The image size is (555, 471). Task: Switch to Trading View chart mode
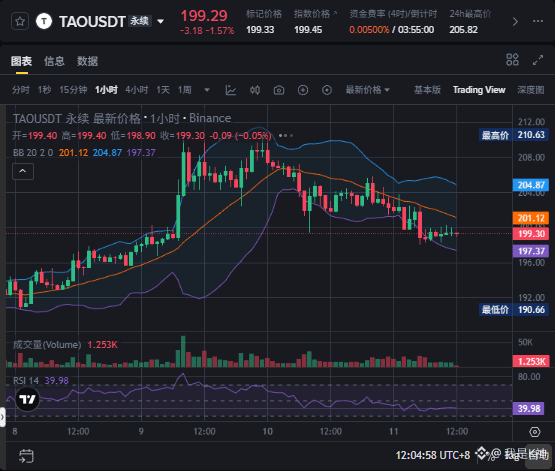[x=479, y=90]
